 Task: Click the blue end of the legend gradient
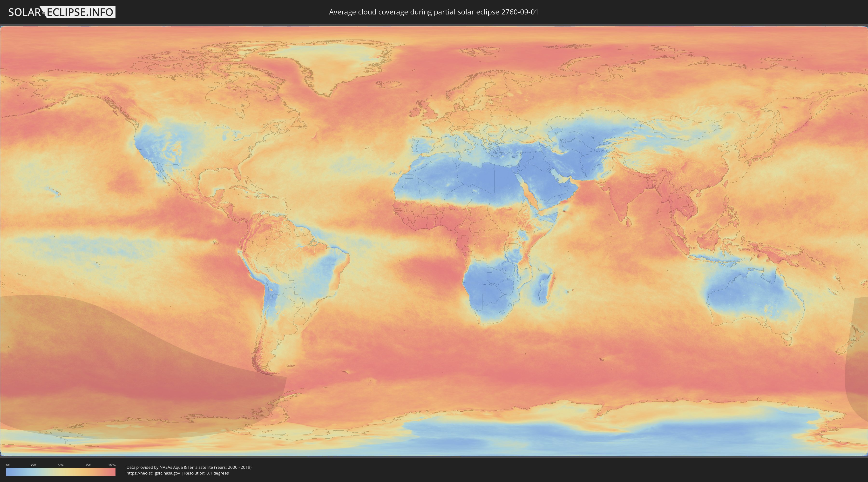coord(9,472)
